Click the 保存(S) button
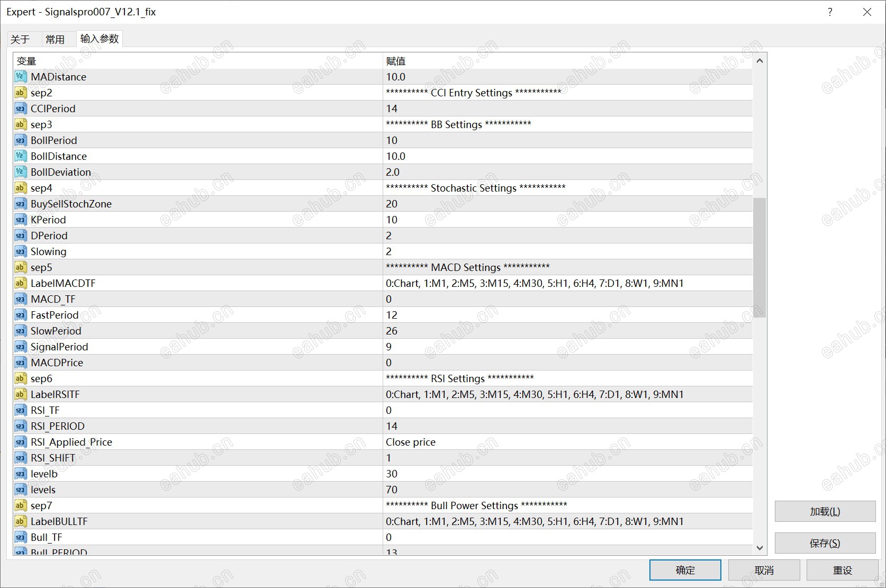 coord(825,544)
